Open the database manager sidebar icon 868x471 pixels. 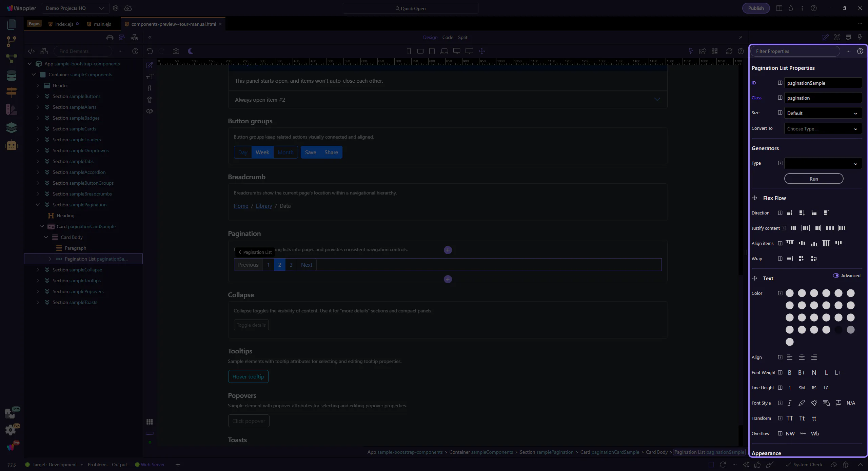point(12,76)
